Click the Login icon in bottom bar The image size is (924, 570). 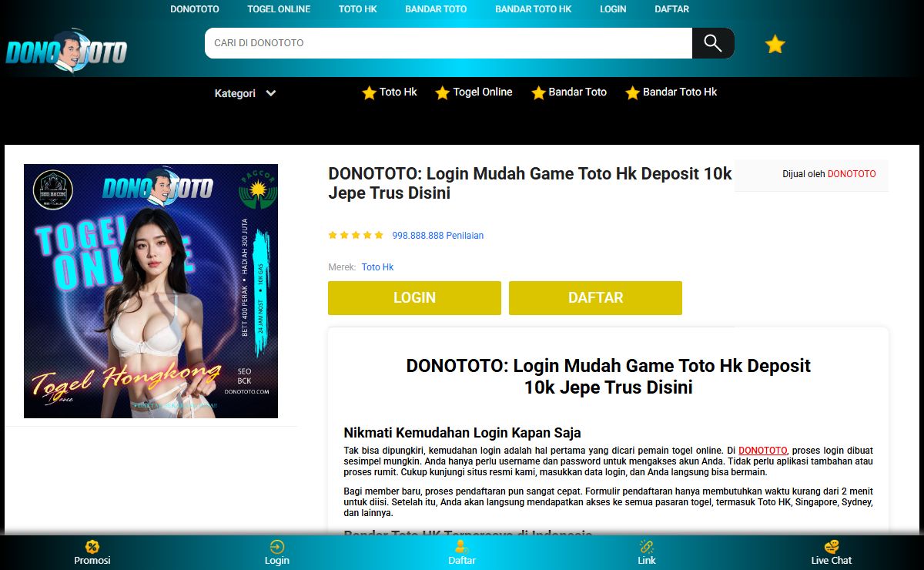(x=277, y=547)
